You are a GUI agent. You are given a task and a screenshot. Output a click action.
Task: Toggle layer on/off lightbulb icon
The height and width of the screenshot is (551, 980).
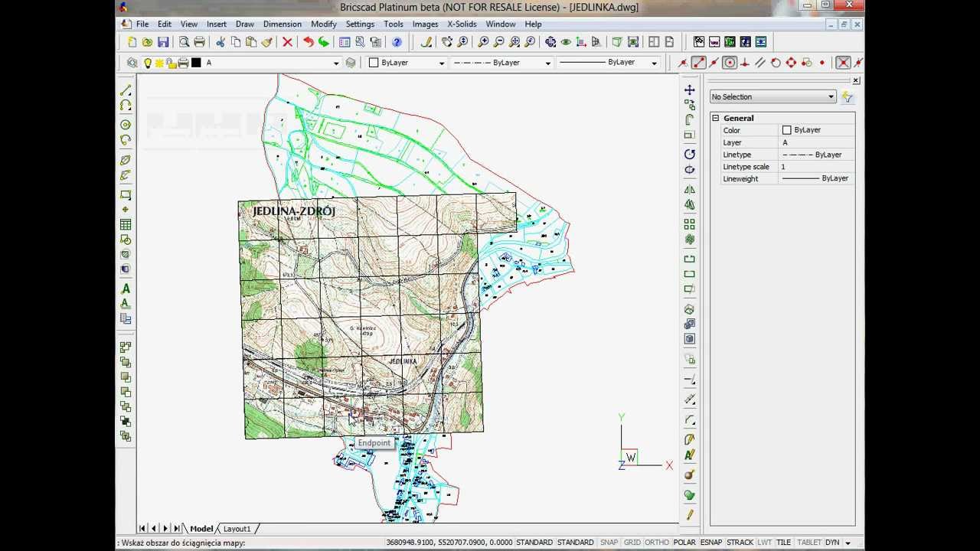point(147,63)
